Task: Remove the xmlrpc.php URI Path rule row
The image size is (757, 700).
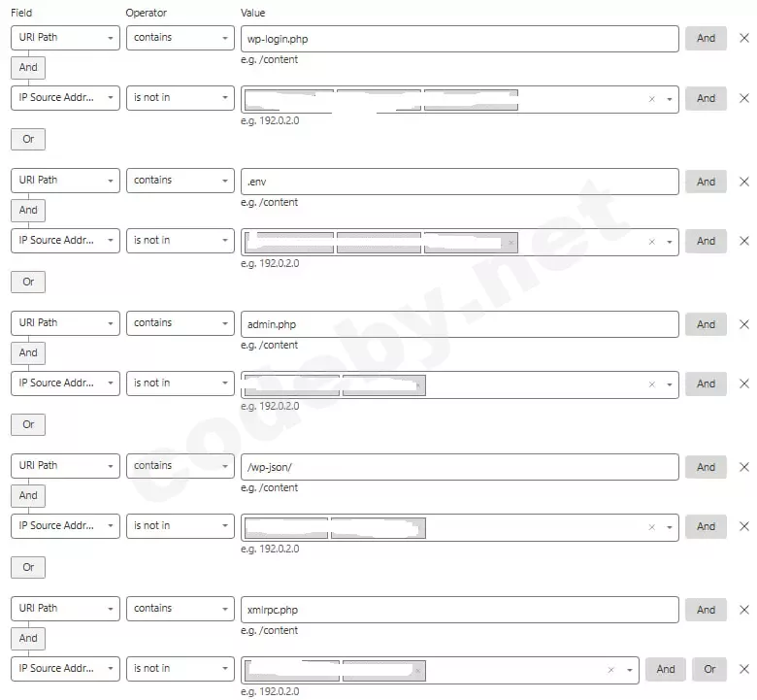Action: [x=744, y=610]
